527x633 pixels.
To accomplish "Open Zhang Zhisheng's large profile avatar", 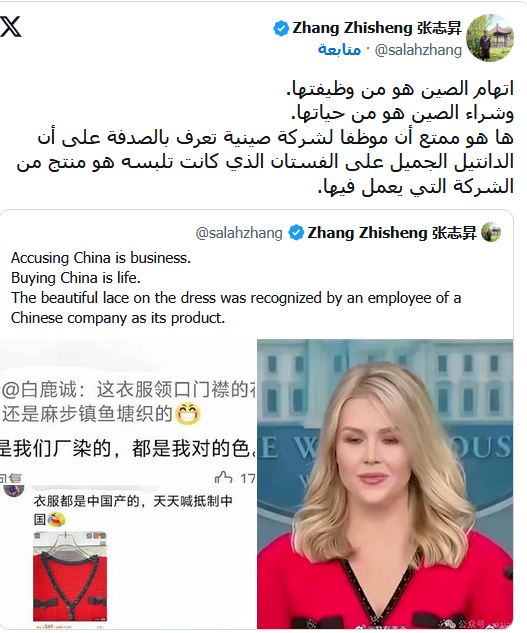I will tap(490, 38).
